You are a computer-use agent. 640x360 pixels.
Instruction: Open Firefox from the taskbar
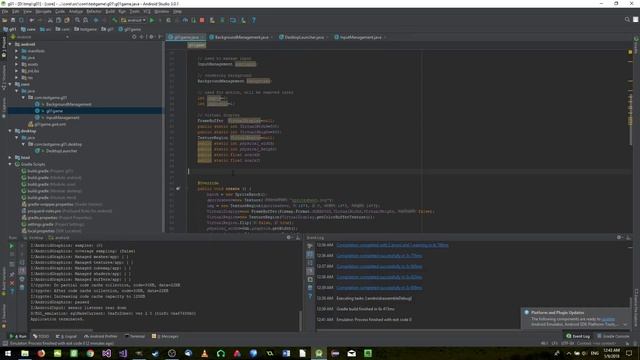41,353
